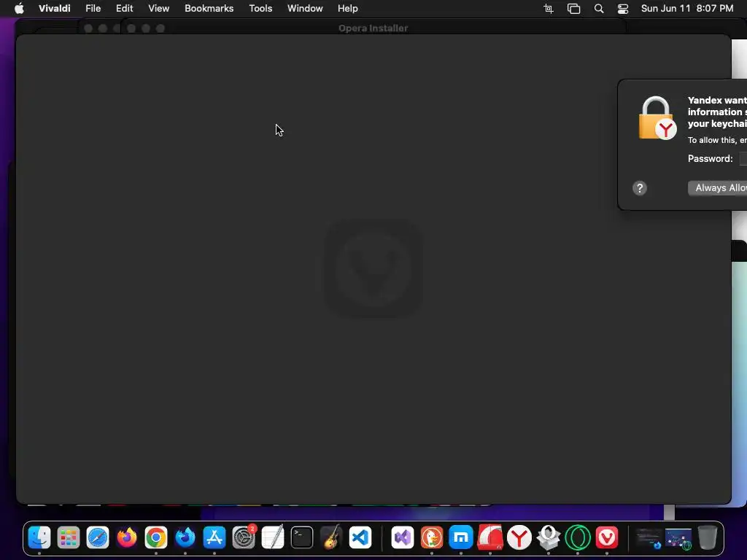Open System Settings with update badge
The width and height of the screenshot is (747, 560).
[x=244, y=537]
